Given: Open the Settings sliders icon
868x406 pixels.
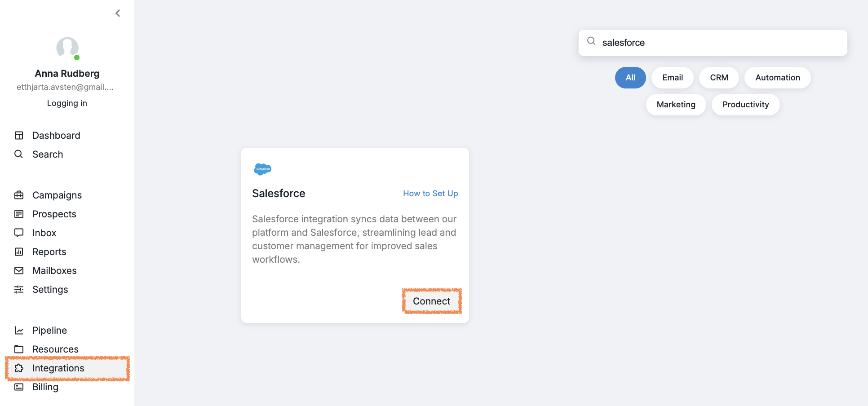Looking at the screenshot, I should coord(19,289).
